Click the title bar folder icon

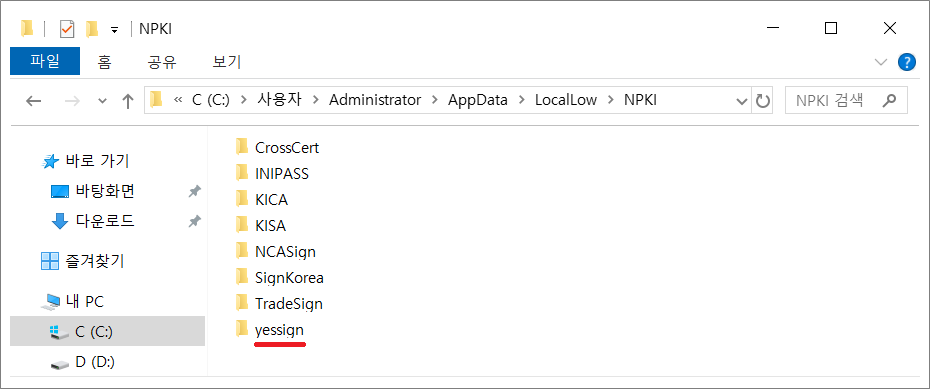tap(27, 28)
